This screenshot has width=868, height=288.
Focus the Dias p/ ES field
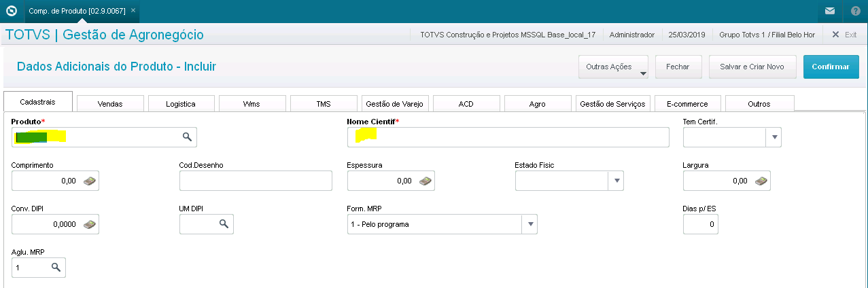click(700, 224)
